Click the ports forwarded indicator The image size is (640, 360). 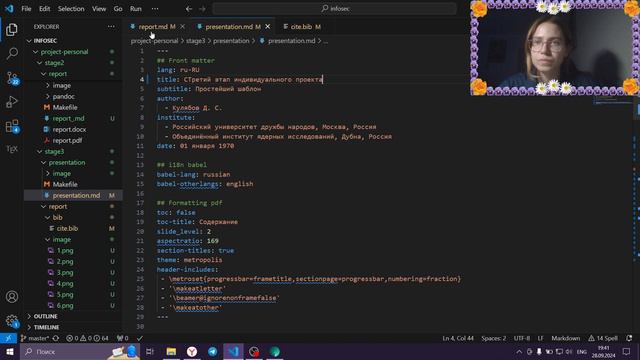click(122, 338)
